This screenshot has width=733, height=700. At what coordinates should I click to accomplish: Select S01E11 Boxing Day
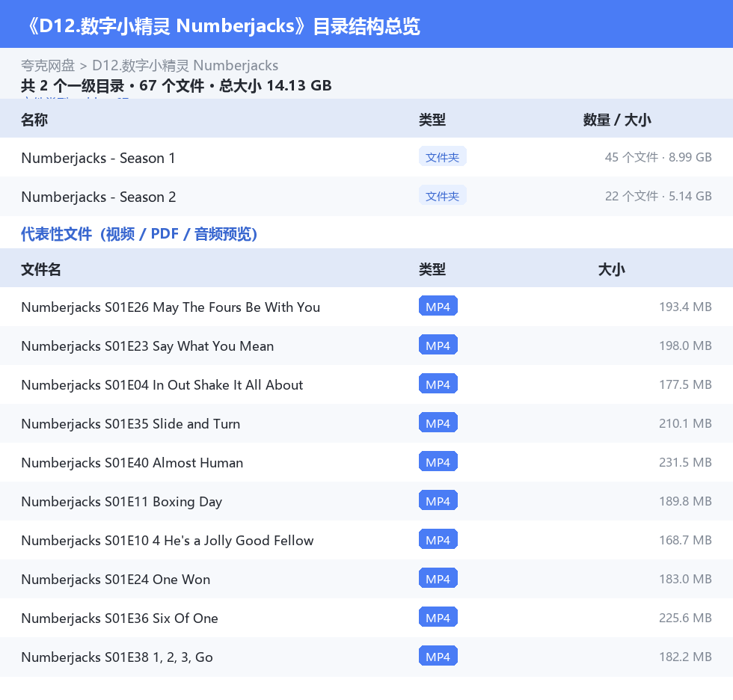(121, 501)
